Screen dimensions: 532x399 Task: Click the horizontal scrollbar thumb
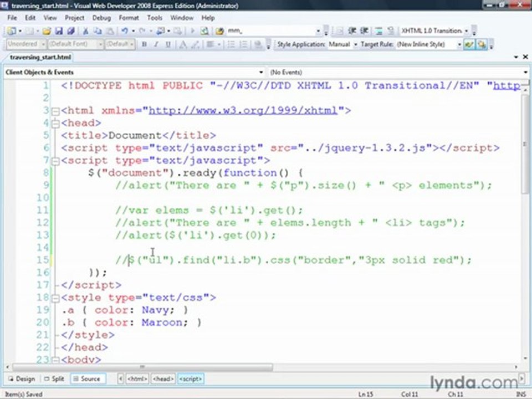(x=142, y=367)
